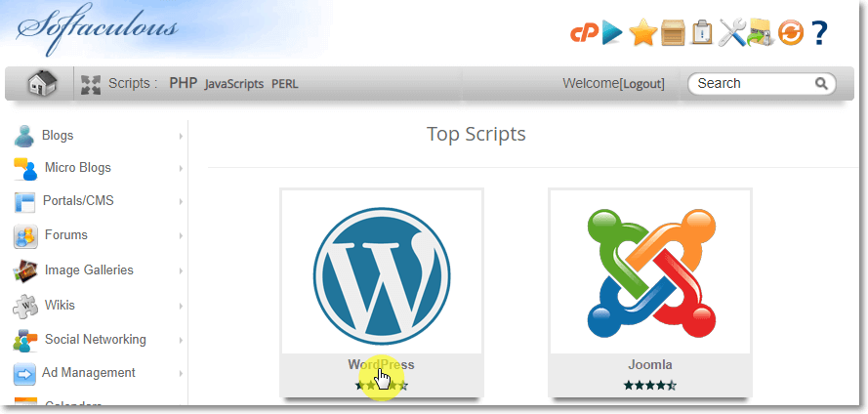Open the demos play-arrow icon
The width and height of the screenshot is (868, 414).
tap(613, 32)
